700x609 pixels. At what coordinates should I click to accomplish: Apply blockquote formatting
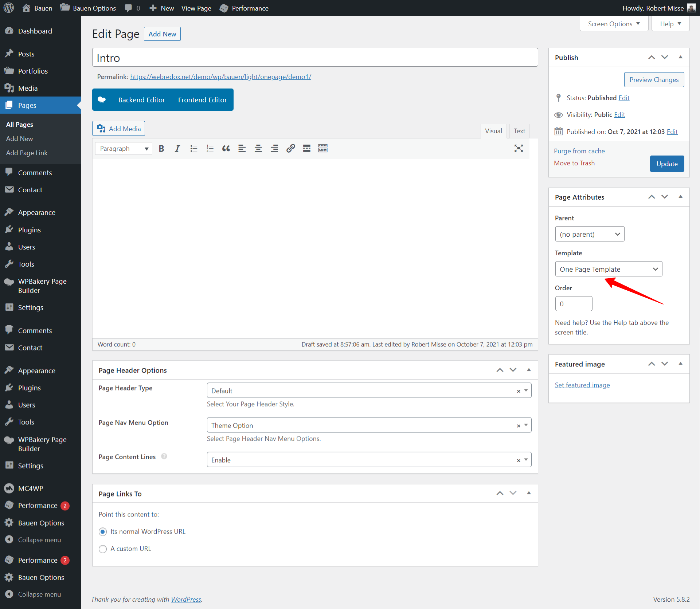coord(226,148)
